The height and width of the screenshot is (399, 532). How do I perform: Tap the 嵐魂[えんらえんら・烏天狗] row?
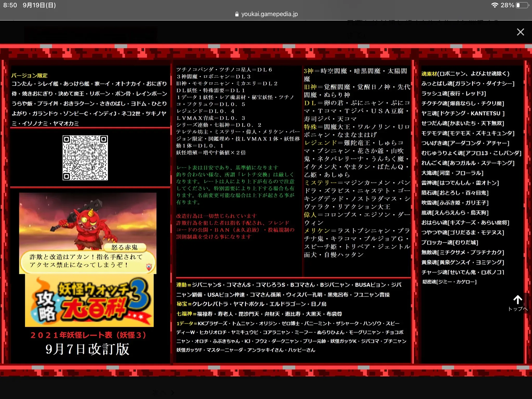[x=455, y=213]
